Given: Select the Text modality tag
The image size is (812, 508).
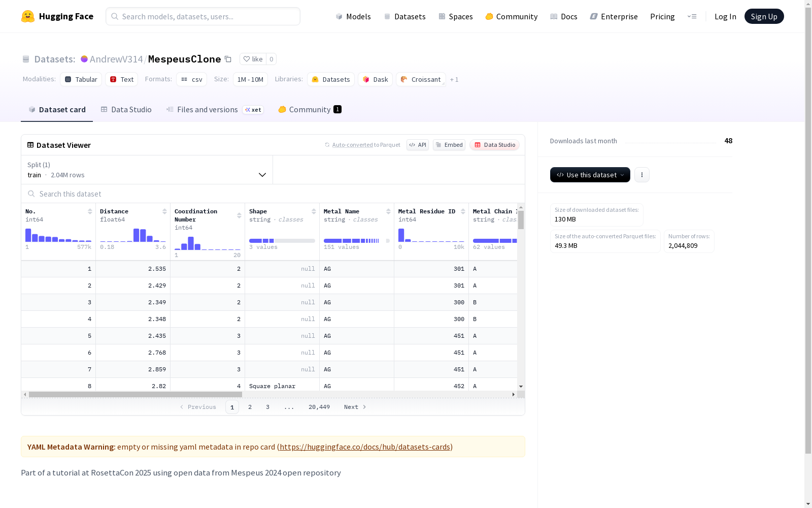Looking at the screenshot, I should (x=122, y=79).
